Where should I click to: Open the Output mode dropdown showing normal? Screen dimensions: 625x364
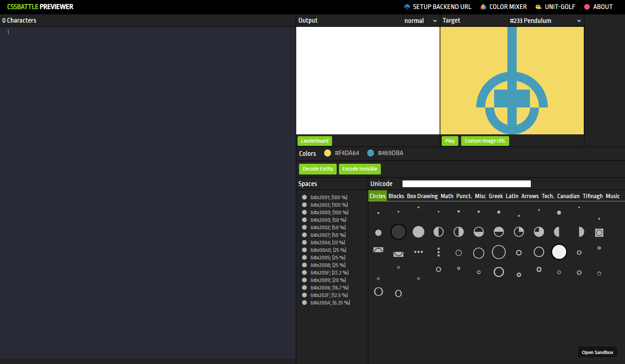click(420, 20)
